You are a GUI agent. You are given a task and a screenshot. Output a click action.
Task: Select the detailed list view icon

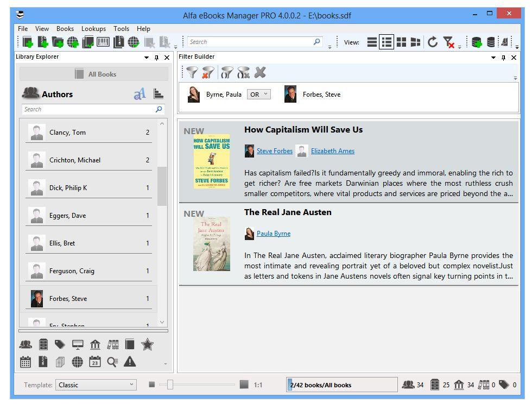click(387, 42)
